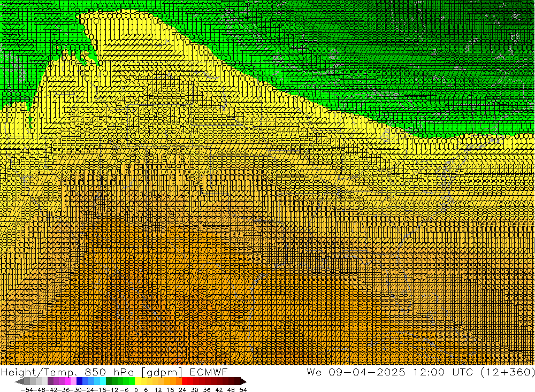Click the left gray arrow end of the color scale

coord(20,381)
